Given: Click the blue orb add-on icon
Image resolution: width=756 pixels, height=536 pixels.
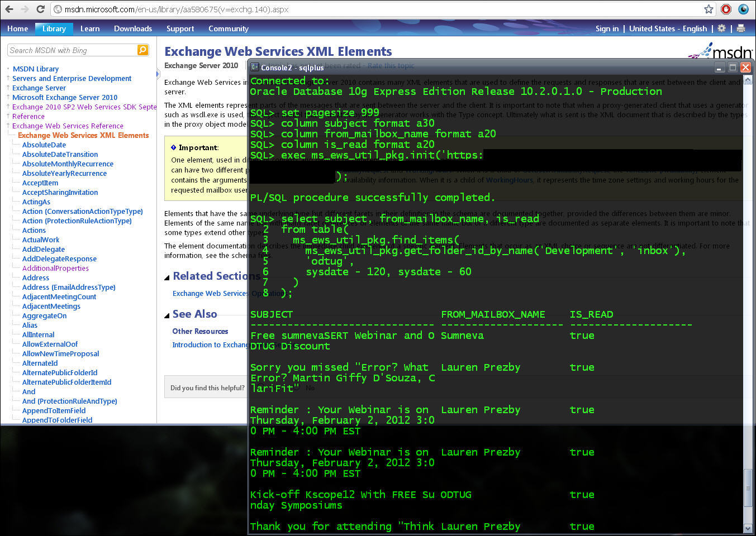Looking at the screenshot, I should click(x=743, y=9).
